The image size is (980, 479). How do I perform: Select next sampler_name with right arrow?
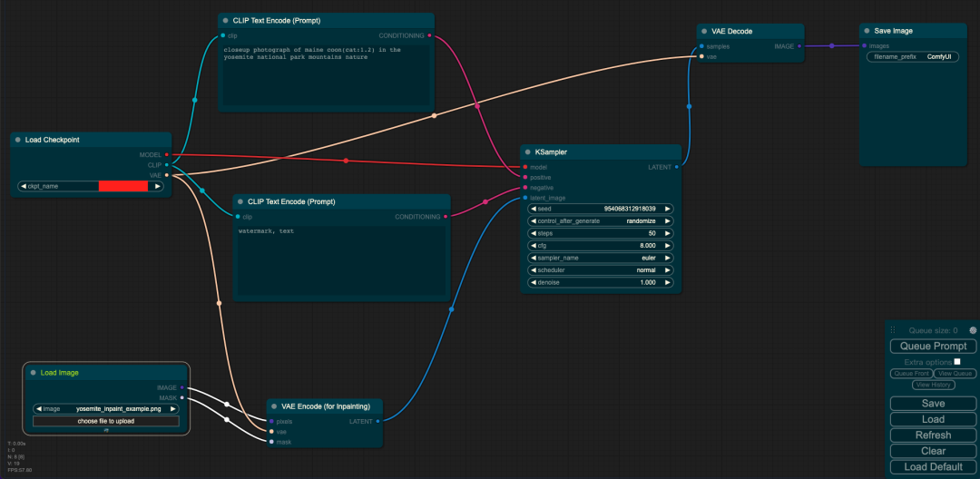668,258
